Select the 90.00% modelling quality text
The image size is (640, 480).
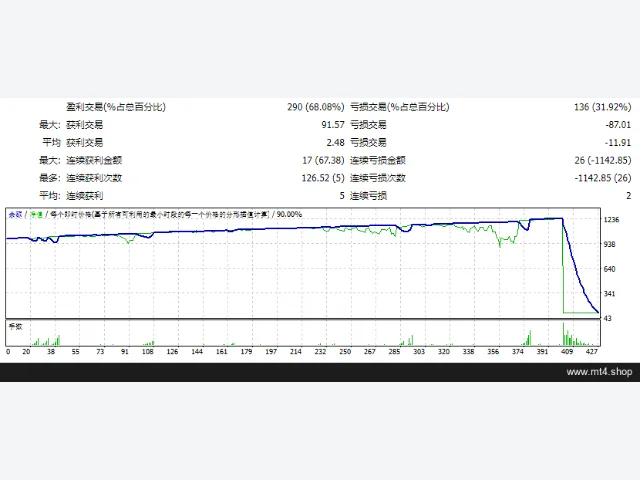(x=289, y=214)
